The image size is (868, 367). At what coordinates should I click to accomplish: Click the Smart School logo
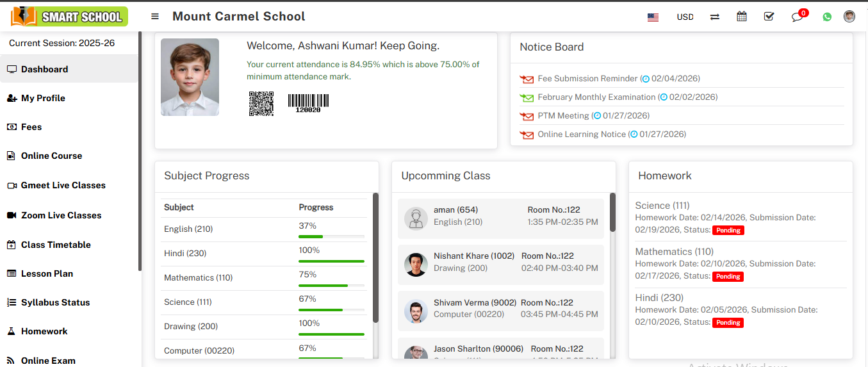[69, 17]
